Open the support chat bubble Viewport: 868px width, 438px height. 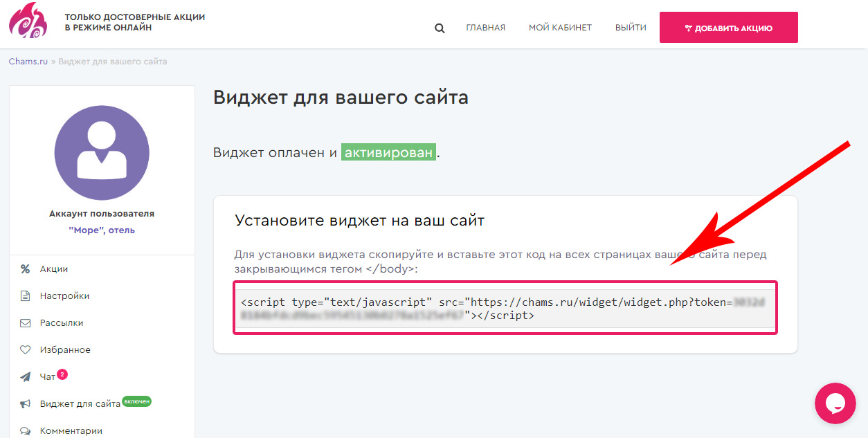point(835,403)
